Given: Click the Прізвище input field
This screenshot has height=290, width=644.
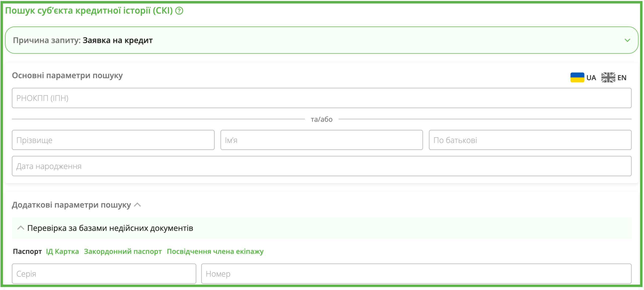Looking at the screenshot, I should 113,140.
